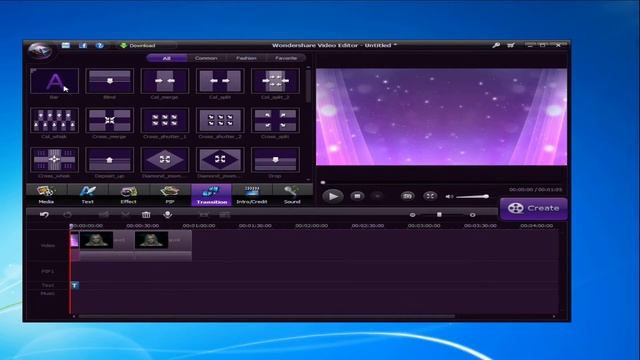640x360 pixels.
Task: Click the timeline zoom slider handle
Action: point(439,215)
